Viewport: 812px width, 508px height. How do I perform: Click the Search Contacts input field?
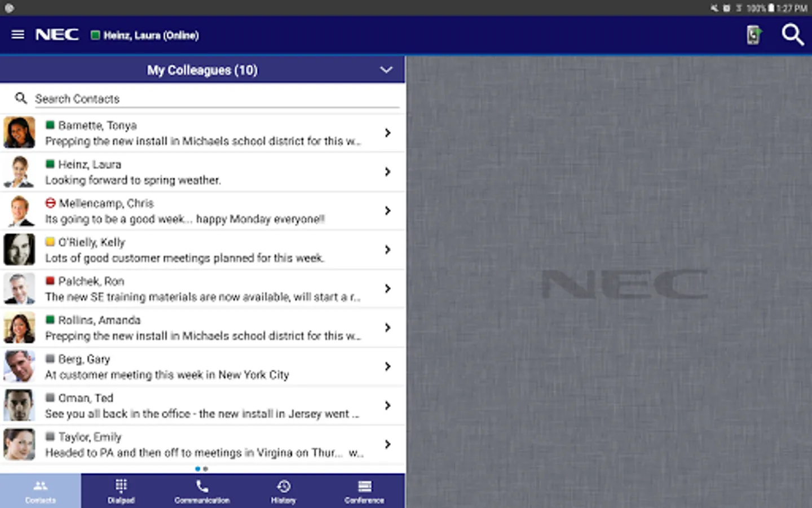point(217,99)
